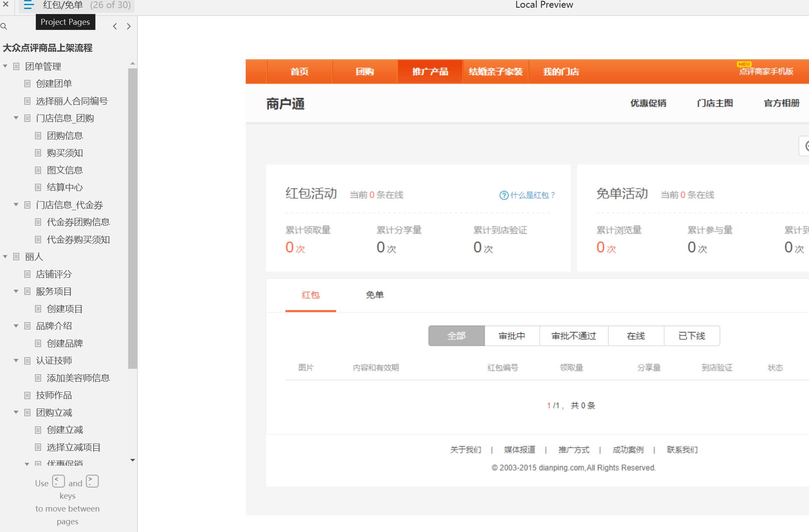The image size is (809, 532).
Task: Open the 首页 navigation tab
Action: 300,72
